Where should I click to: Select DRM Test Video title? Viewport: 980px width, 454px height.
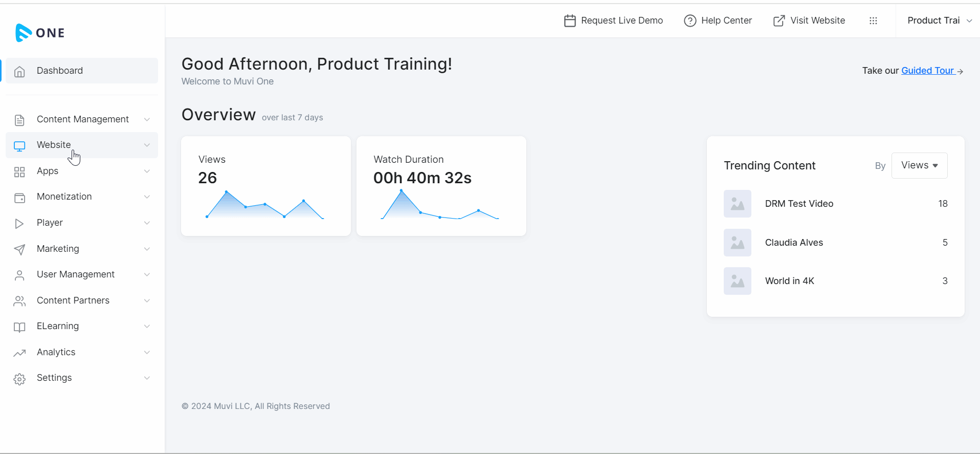799,204
